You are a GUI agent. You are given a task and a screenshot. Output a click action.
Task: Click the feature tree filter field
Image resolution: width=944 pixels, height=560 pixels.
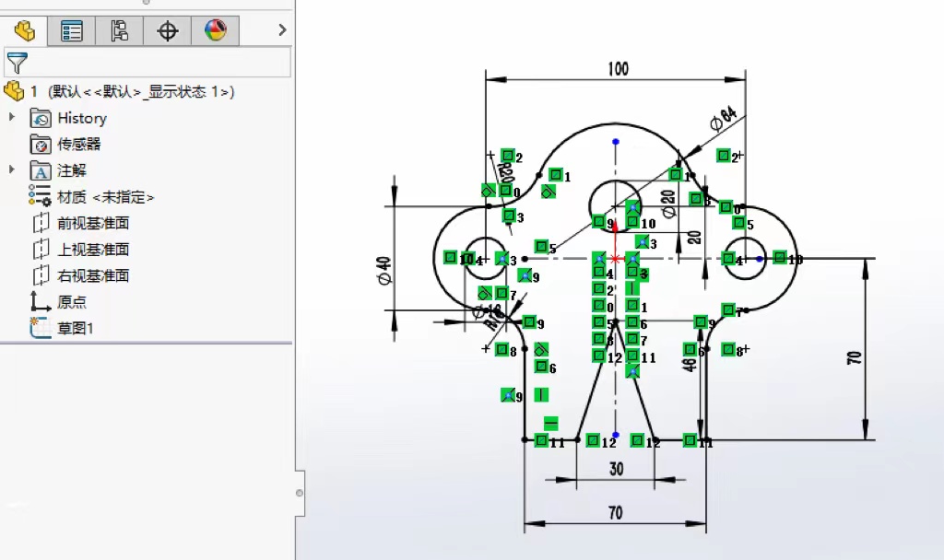147,63
